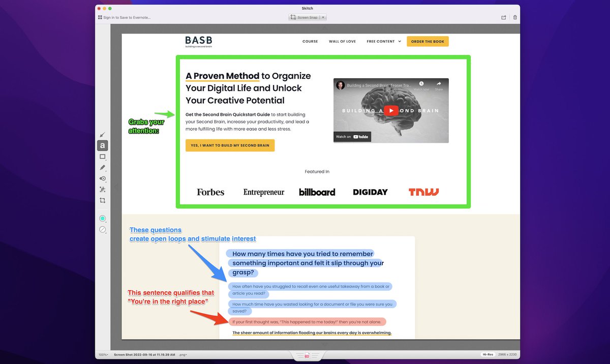The width and height of the screenshot is (610, 364).
Task: Click the Screen Snap button
Action: tap(304, 17)
